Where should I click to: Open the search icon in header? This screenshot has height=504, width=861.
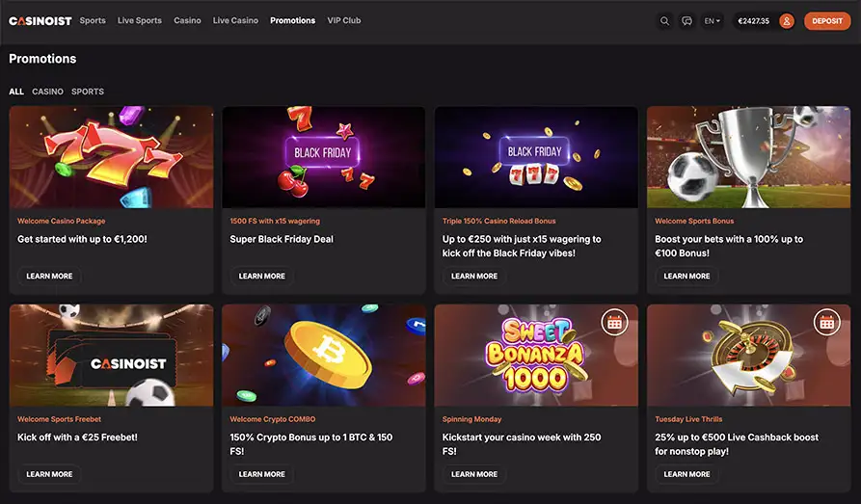pos(664,21)
